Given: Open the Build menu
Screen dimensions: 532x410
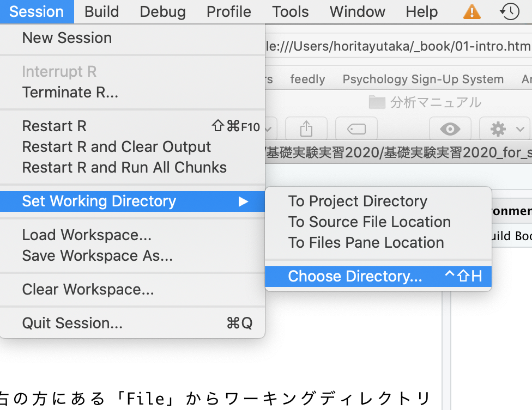Looking at the screenshot, I should pyautogui.click(x=102, y=11).
